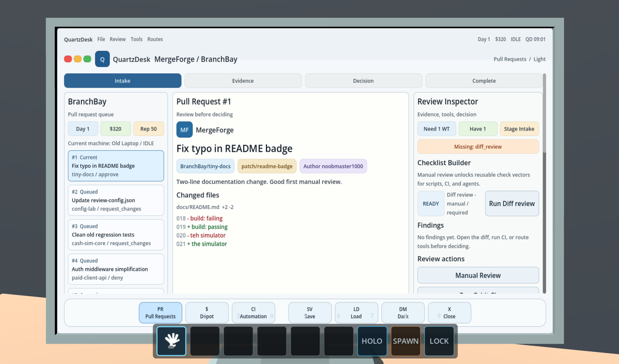Screen dimensions: 619x364
Task: Click the docs/README.md changed file entry
Action: (x=205, y=207)
